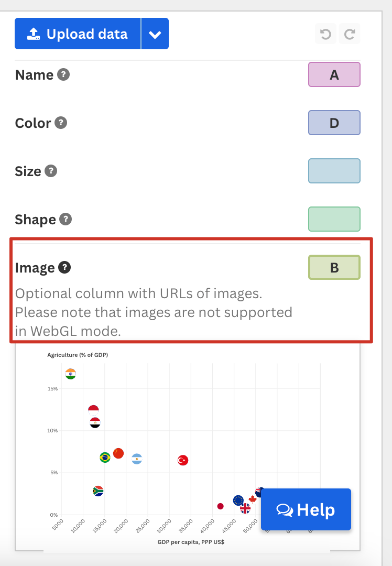
Task: Click the India flag data point
Action: (71, 374)
